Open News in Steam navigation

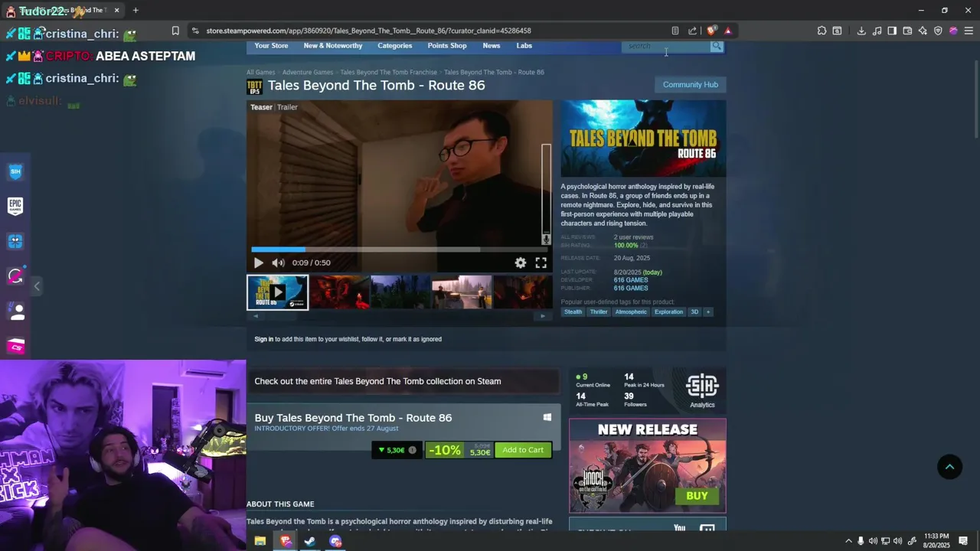pos(492,46)
